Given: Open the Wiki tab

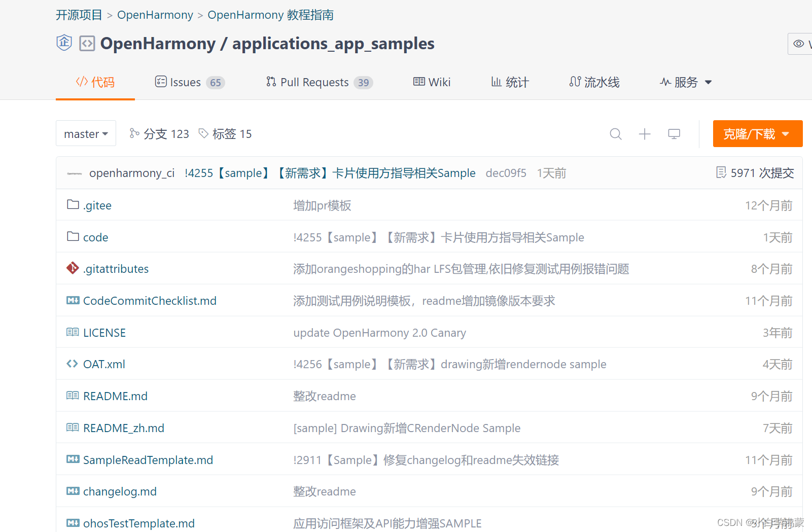Looking at the screenshot, I should point(432,82).
